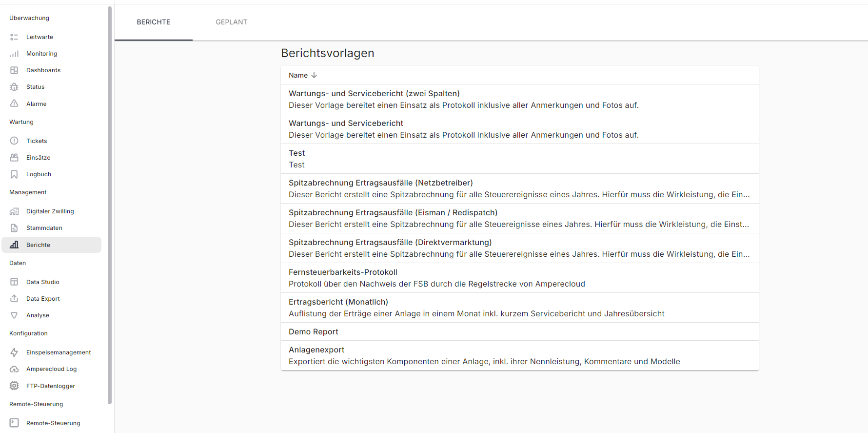Click the Alarme warning triangle icon
Screen dimensions: 868x433
(14, 103)
